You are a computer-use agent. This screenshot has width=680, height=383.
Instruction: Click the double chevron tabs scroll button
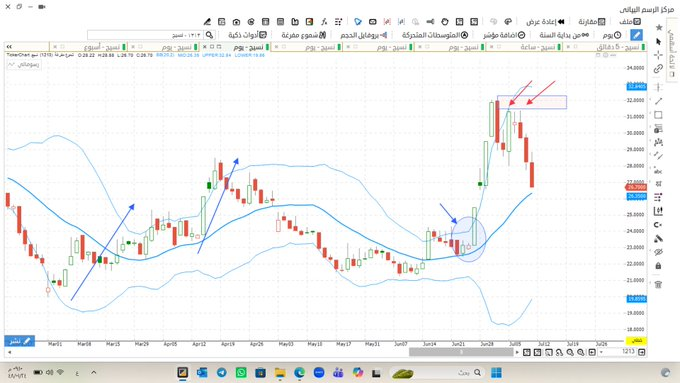coord(9,47)
